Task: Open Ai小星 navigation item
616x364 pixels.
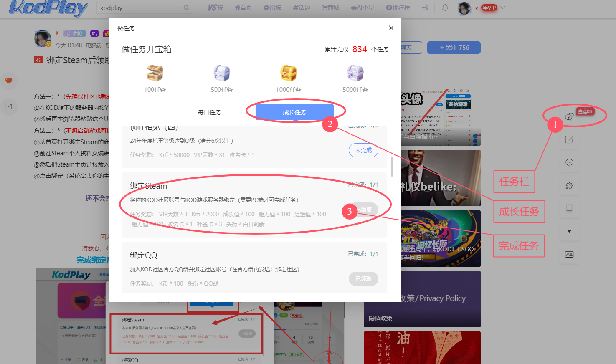Action: tap(362, 8)
